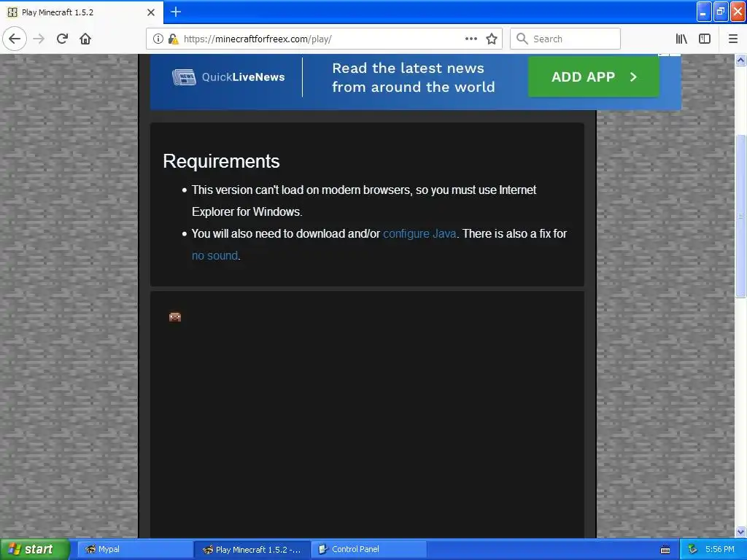Switch to Control Panel taskbar window
This screenshot has width=747, height=560.
[x=369, y=549]
